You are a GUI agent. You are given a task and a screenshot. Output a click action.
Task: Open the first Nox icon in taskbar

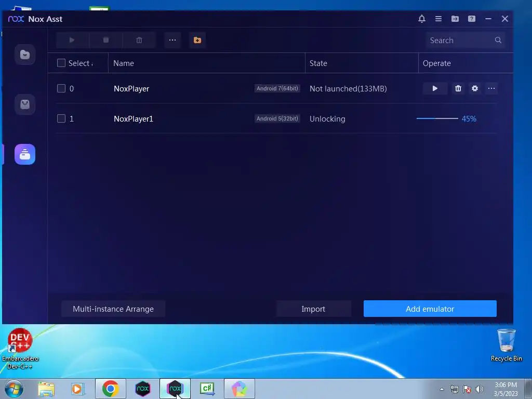tap(143, 389)
